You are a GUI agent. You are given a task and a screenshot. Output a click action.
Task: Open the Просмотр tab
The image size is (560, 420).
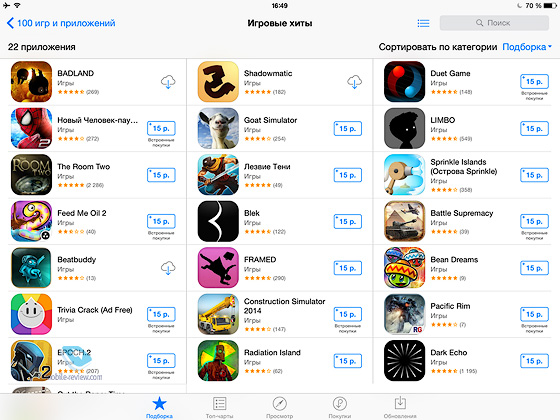point(279,408)
